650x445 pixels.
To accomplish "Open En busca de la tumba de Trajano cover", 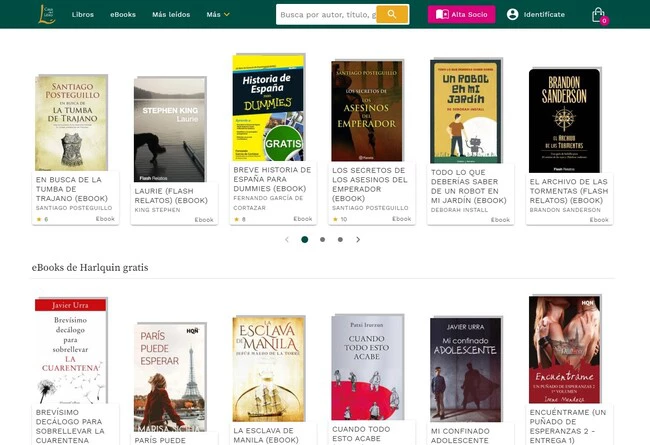I will (71, 123).
